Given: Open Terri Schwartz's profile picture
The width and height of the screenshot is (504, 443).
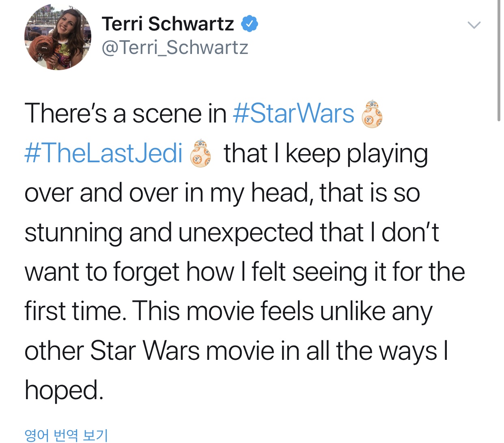Looking at the screenshot, I should [58, 37].
